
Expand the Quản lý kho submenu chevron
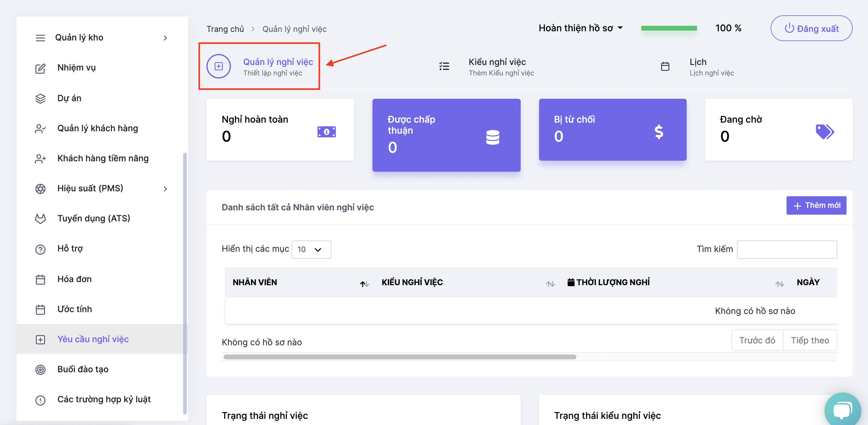(165, 38)
